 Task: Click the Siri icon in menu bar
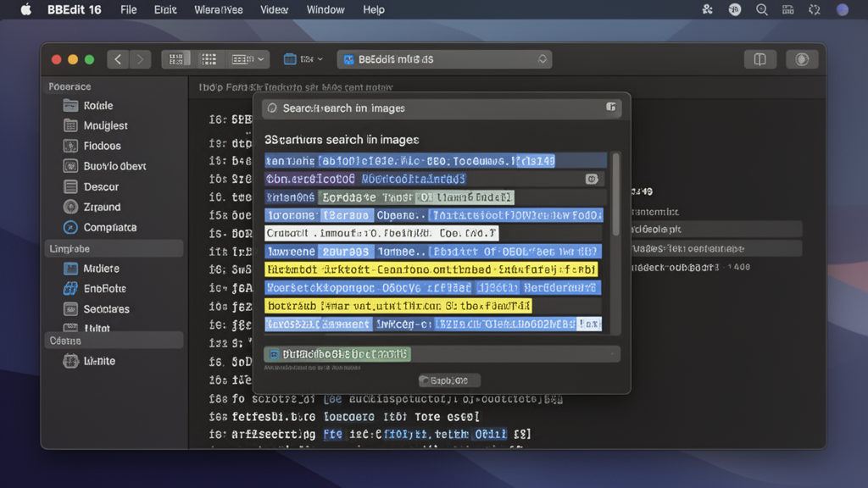coord(842,9)
